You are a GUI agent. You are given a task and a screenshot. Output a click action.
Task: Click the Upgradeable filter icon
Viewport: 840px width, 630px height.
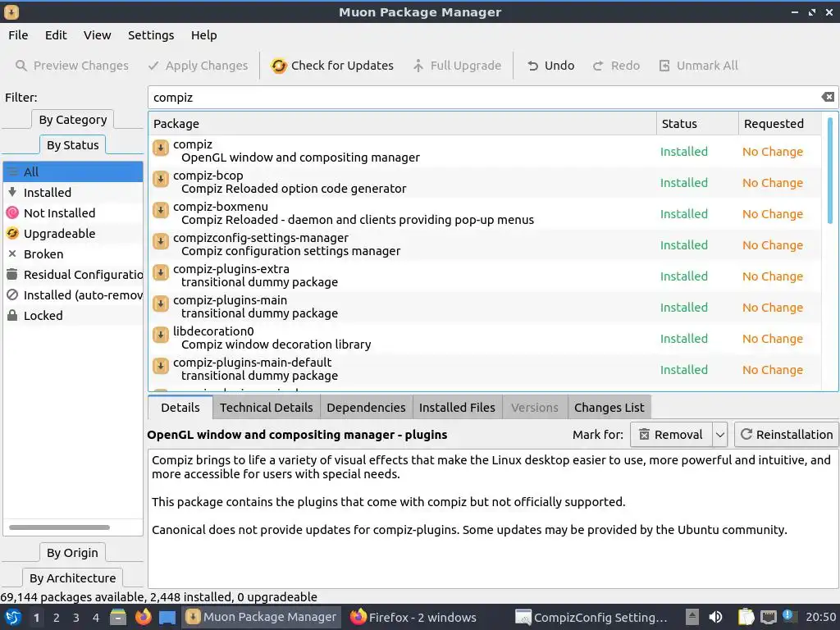click(12, 233)
